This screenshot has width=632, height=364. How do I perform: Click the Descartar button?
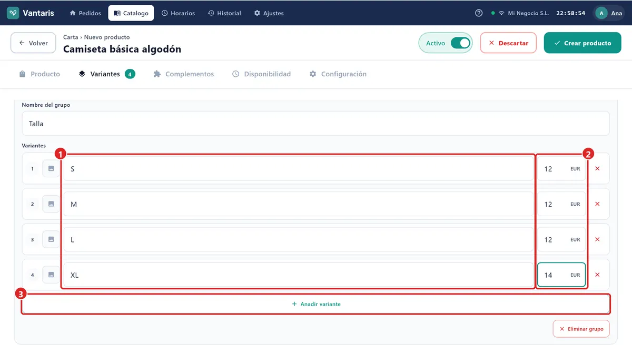508,43
